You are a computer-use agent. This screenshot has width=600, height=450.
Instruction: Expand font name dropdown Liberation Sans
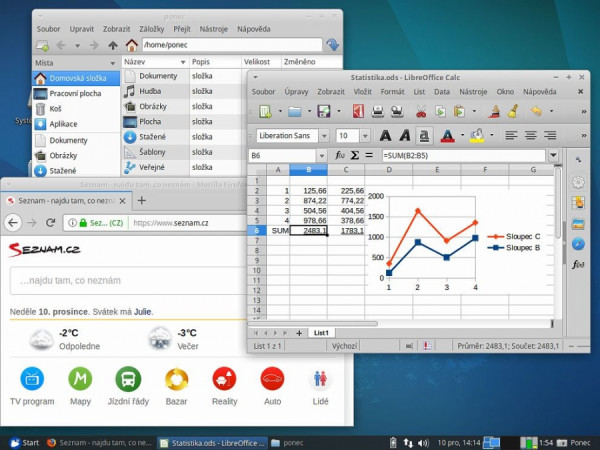324,136
